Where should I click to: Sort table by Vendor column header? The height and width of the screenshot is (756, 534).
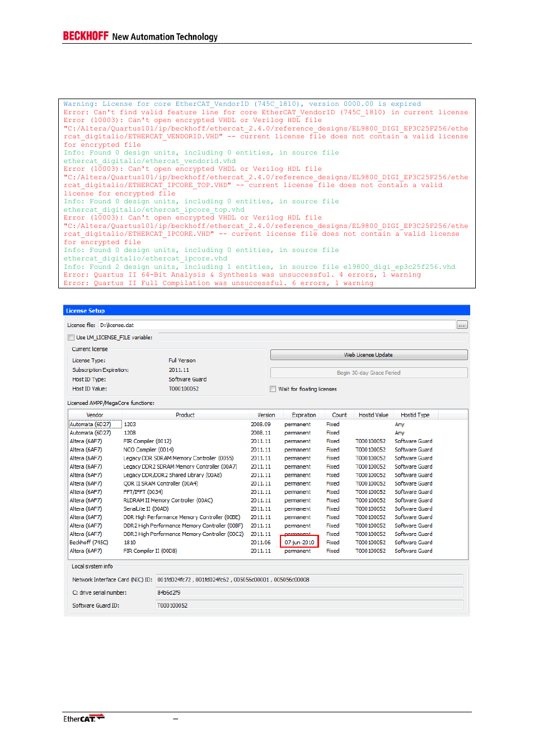coord(95,415)
